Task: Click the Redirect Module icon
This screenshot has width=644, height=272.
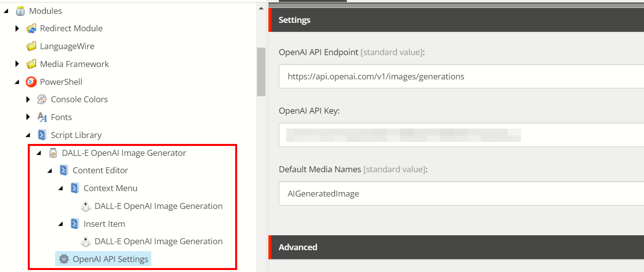Action: pos(31,29)
